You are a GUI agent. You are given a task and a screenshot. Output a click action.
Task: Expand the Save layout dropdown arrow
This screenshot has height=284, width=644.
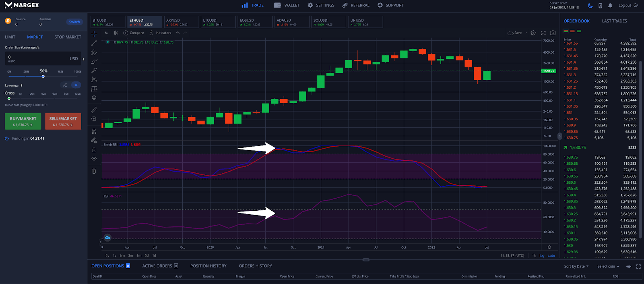tap(526, 33)
